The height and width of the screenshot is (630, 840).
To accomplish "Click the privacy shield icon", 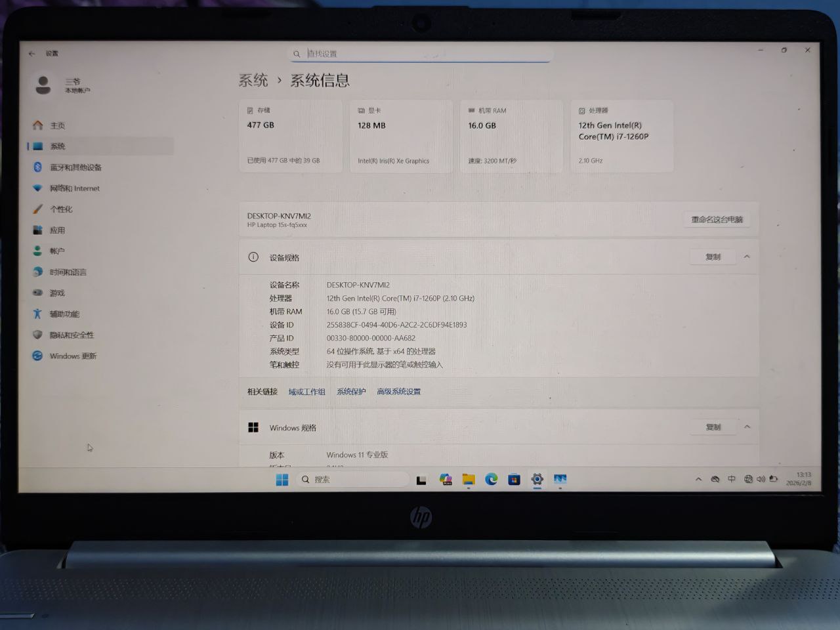I will (x=37, y=335).
